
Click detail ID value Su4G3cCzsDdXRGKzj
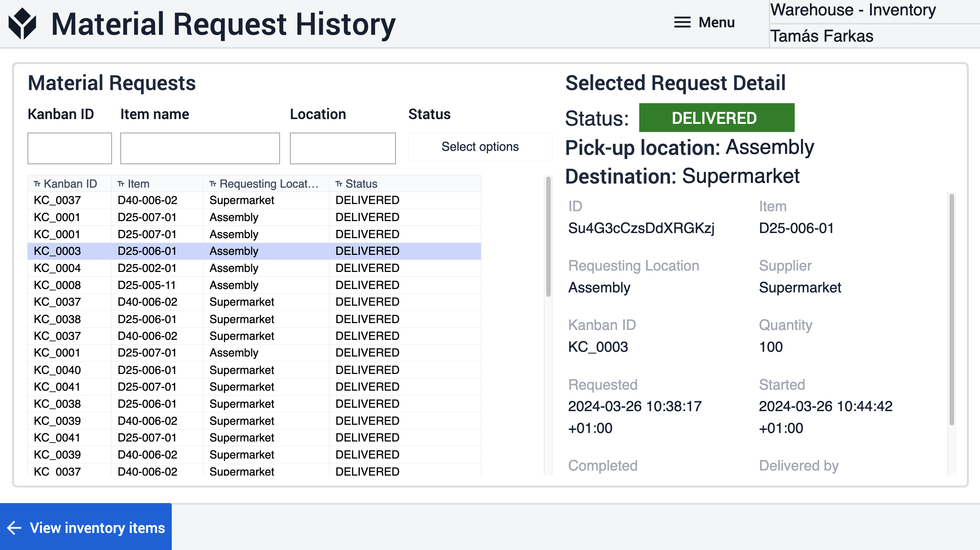[641, 229]
